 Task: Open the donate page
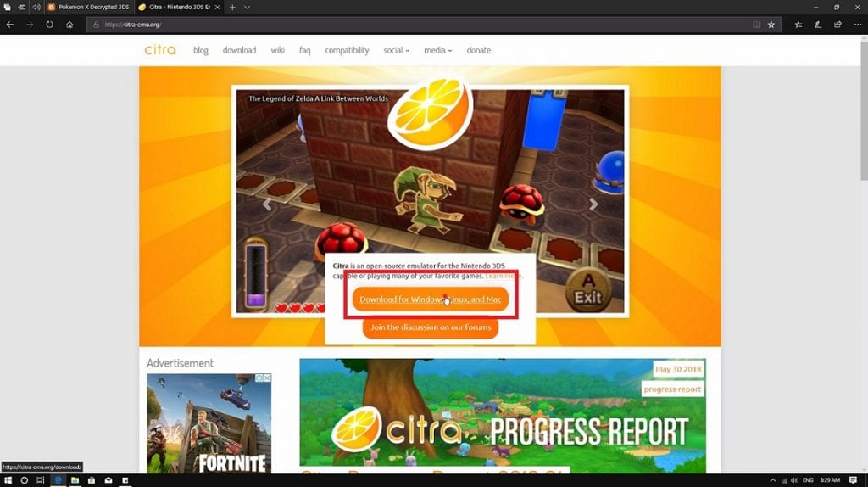click(478, 50)
